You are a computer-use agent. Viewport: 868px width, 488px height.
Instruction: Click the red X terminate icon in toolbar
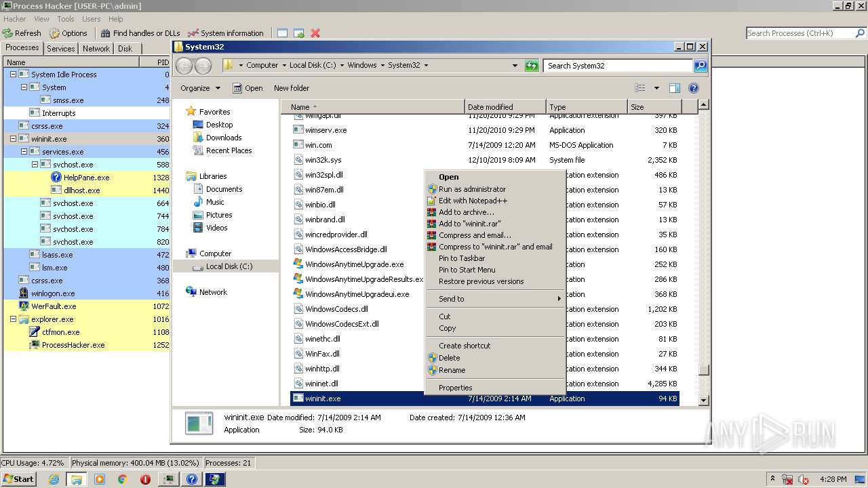click(315, 33)
